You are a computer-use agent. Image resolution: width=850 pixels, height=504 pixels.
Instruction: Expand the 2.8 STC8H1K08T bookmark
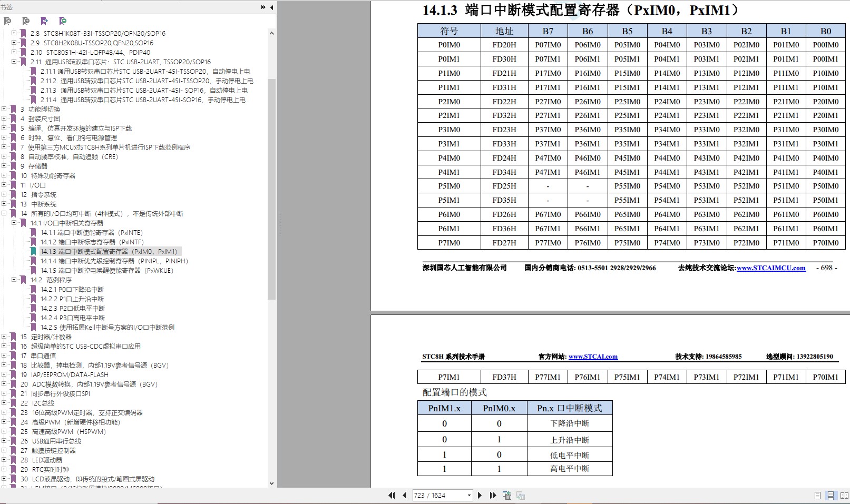(x=14, y=33)
